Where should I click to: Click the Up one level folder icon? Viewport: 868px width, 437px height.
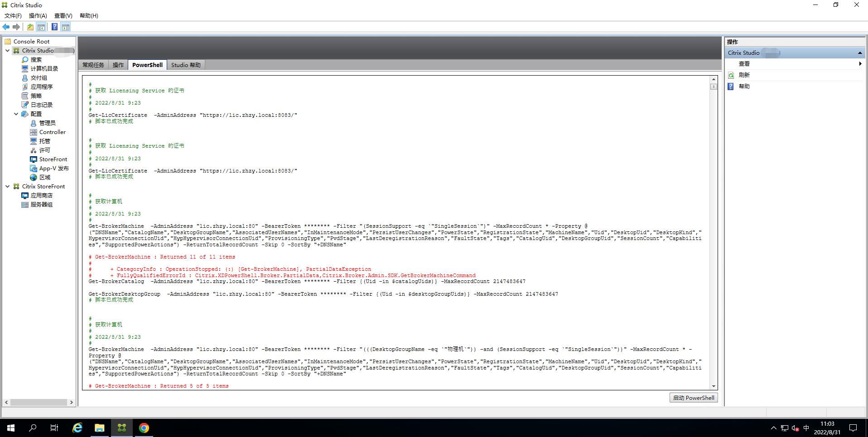[30, 27]
